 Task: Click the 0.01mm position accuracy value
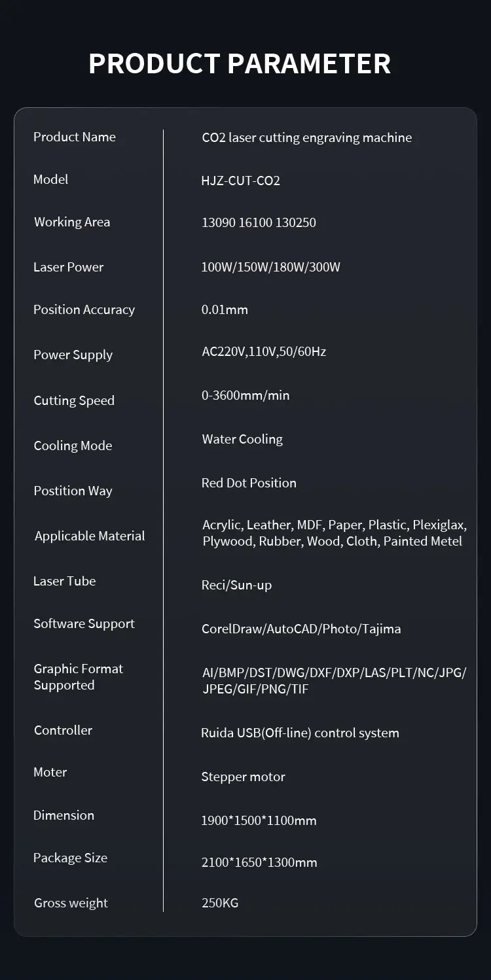coord(225,309)
